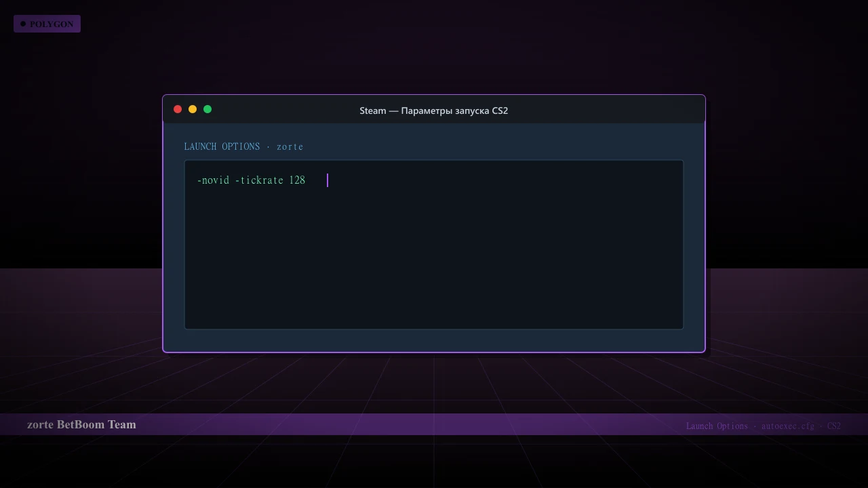Click 'zorte BetBoom Team' caption
The image size is (868, 488).
(81, 424)
